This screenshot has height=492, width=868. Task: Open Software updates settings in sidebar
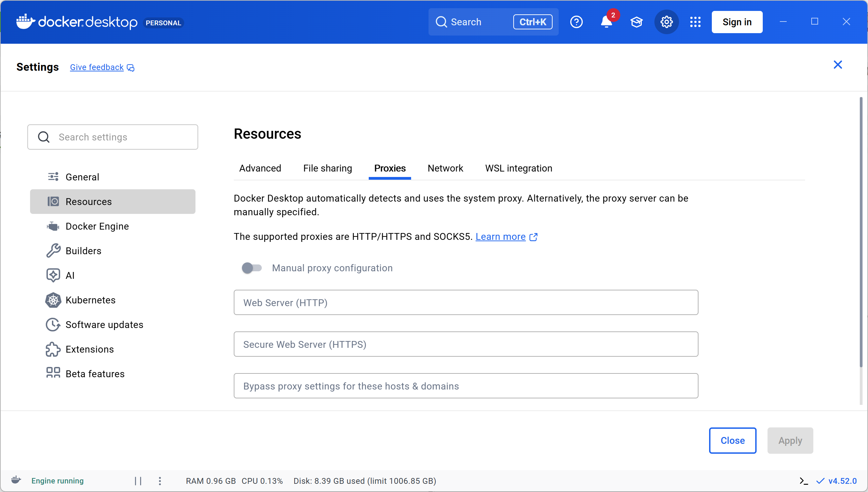(104, 325)
